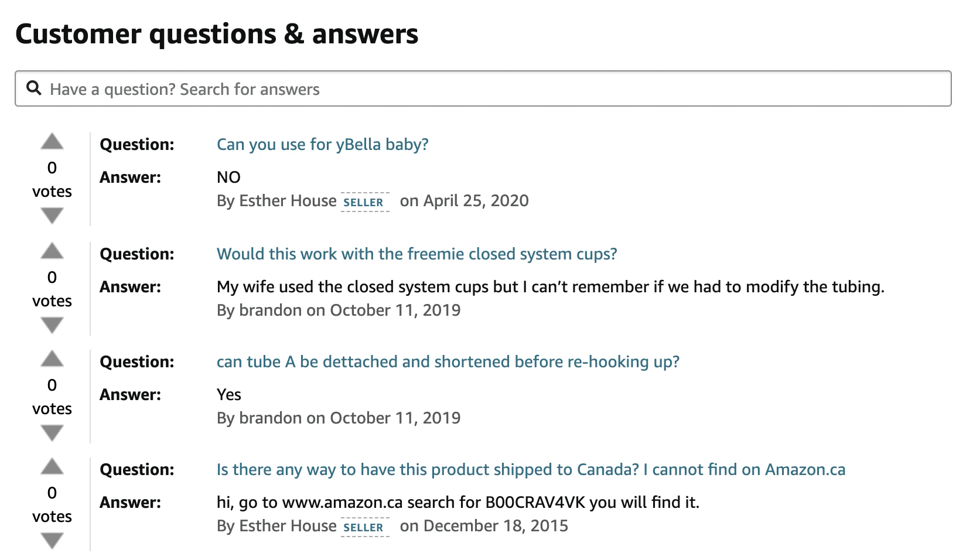Upvote the freemie closed system cups question
The height and width of the screenshot is (560, 956).
click(52, 251)
